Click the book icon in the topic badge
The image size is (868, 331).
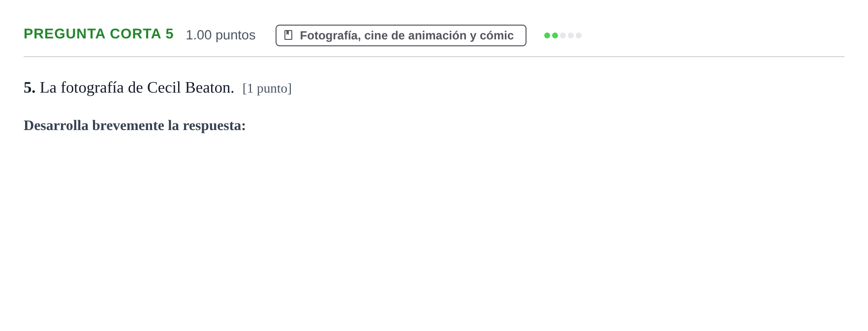288,35
